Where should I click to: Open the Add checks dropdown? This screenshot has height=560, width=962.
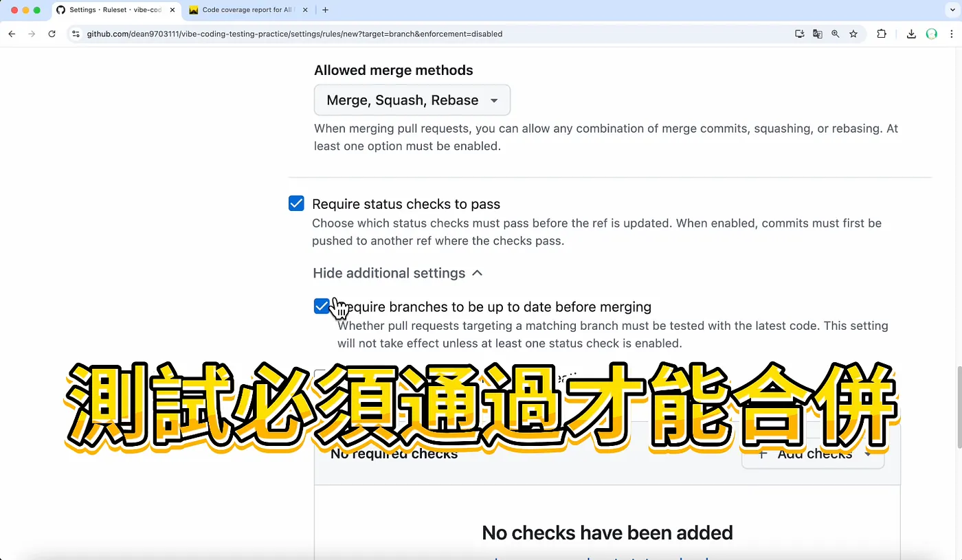[x=813, y=453]
